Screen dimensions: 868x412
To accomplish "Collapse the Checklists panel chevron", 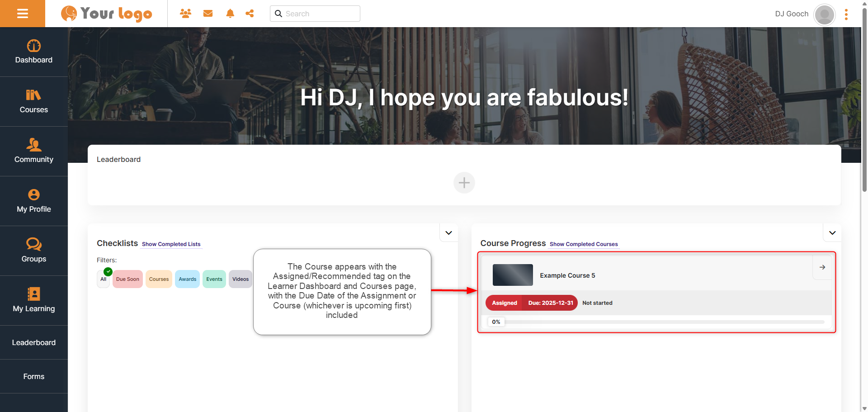I will (448, 233).
